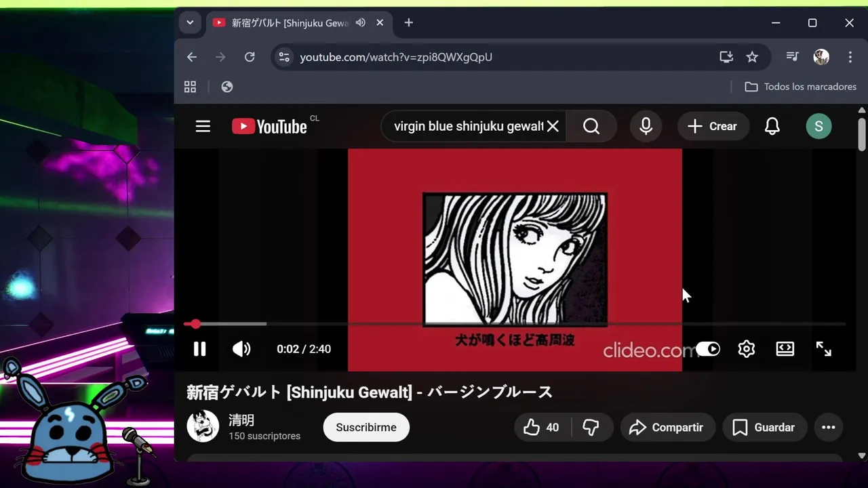The image size is (868, 488).
Task: Focus the address bar URL
Action: pos(396,57)
